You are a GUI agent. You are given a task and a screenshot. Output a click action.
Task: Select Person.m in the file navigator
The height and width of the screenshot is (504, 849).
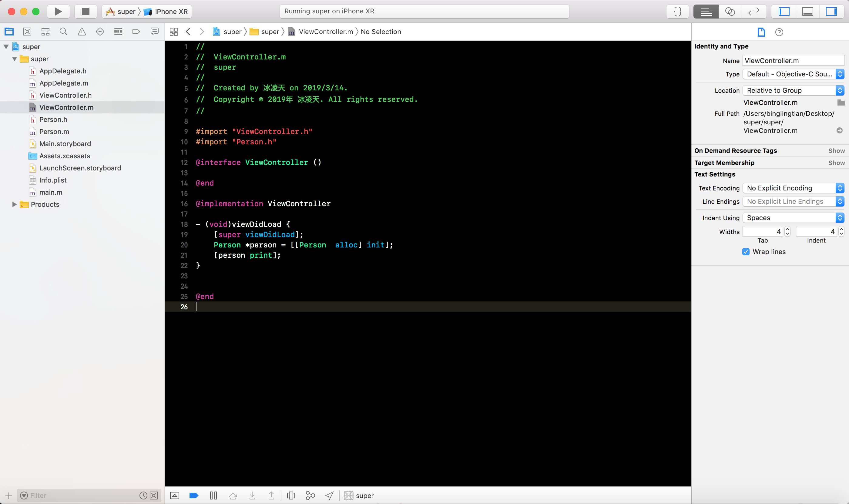54,132
